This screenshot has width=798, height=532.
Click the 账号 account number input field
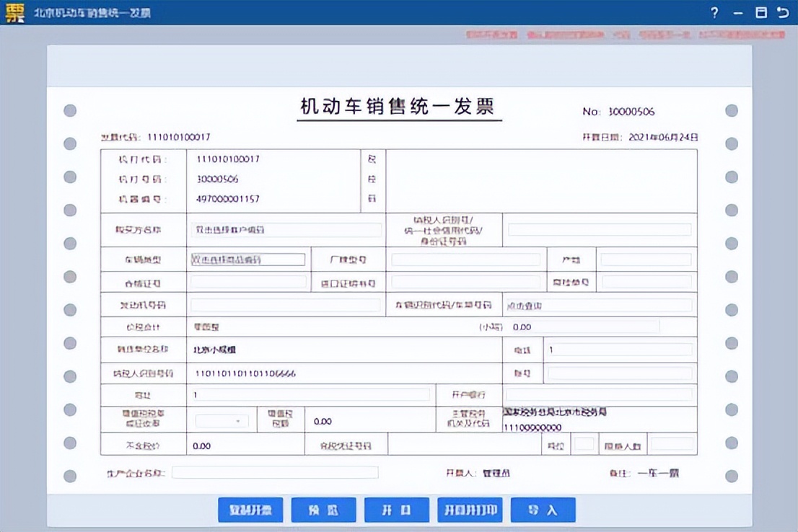click(x=621, y=373)
